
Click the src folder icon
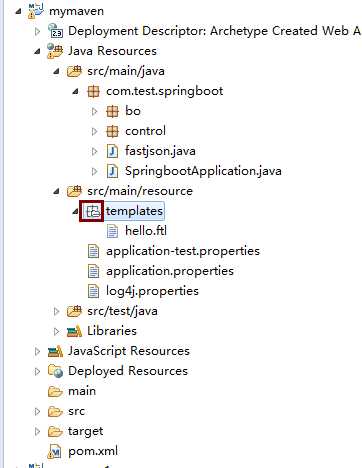(55, 411)
